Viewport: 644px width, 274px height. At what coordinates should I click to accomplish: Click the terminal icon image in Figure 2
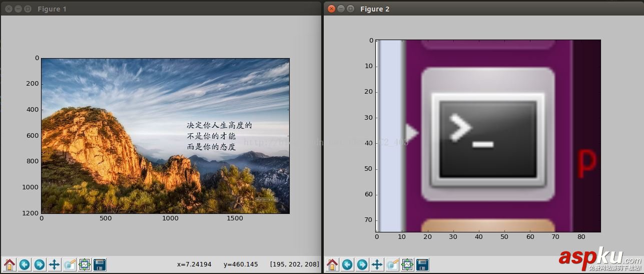[488, 136]
